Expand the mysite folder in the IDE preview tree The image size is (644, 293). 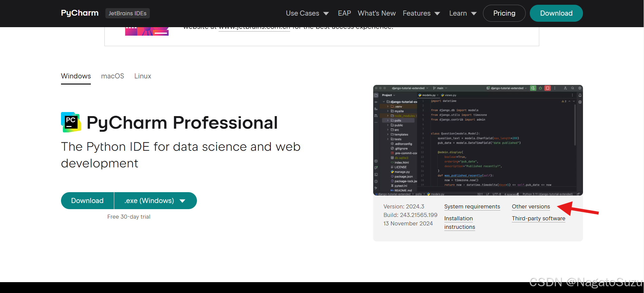pos(388,111)
